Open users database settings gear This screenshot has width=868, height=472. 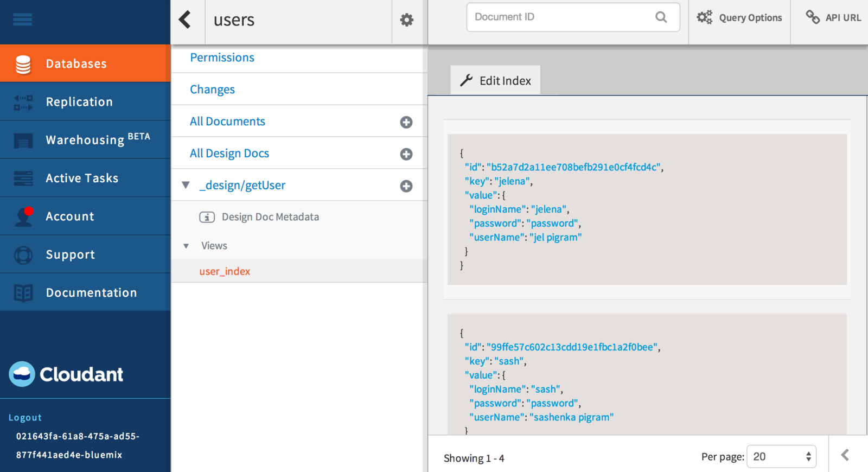(x=407, y=20)
